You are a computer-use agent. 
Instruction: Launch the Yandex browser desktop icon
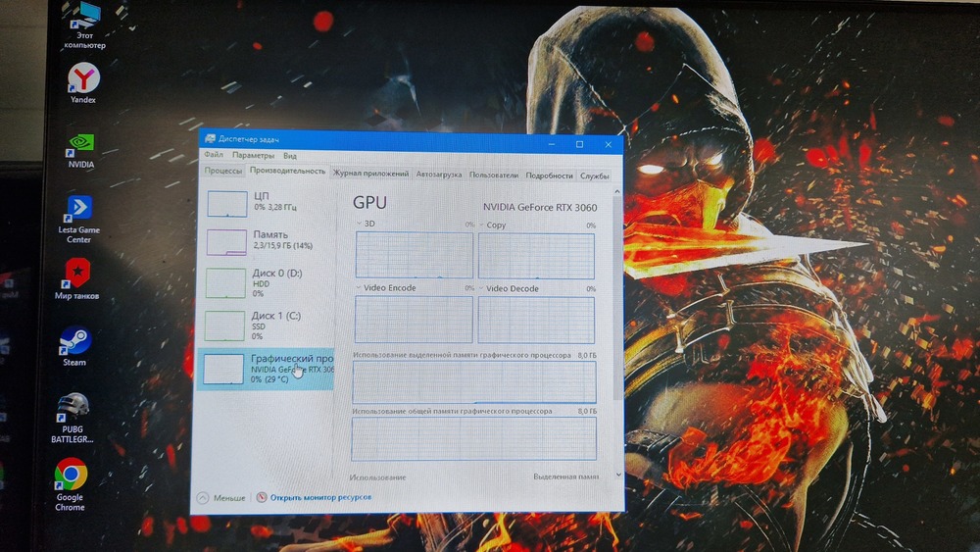click(x=83, y=83)
